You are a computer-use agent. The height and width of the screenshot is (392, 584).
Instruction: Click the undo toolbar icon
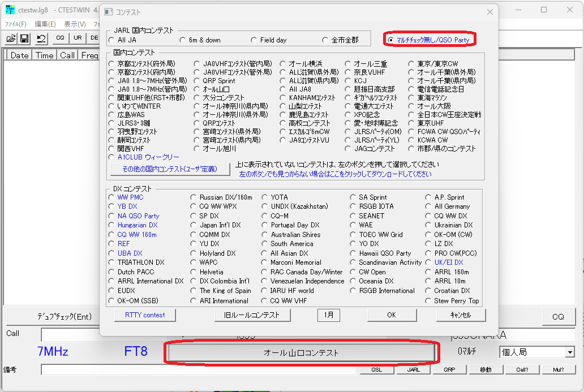[x=41, y=38]
